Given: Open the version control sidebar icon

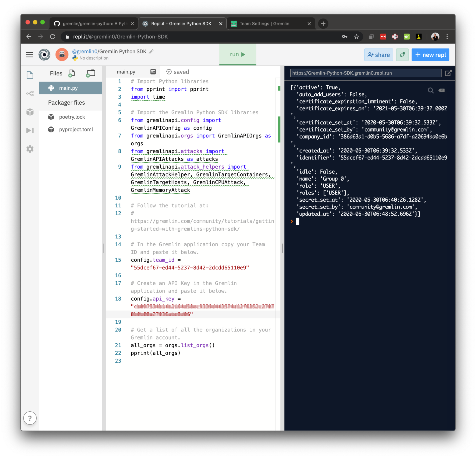Looking at the screenshot, I should [x=30, y=93].
